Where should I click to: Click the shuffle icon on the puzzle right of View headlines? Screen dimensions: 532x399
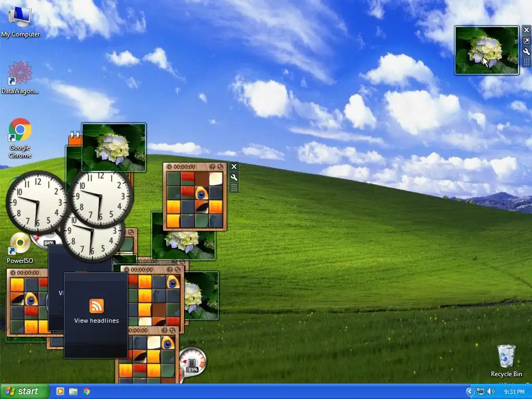coord(178,270)
